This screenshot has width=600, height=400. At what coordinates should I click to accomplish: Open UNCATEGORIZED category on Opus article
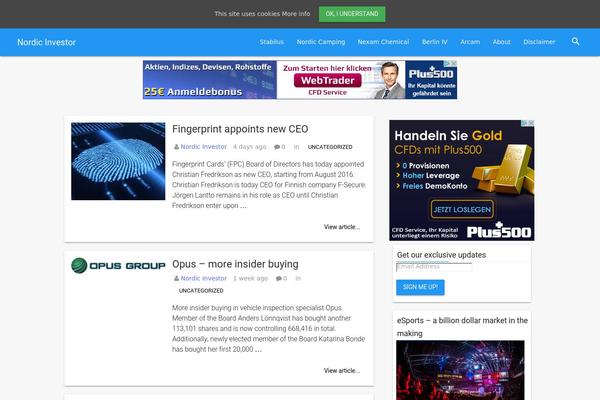pyautogui.click(x=201, y=291)
